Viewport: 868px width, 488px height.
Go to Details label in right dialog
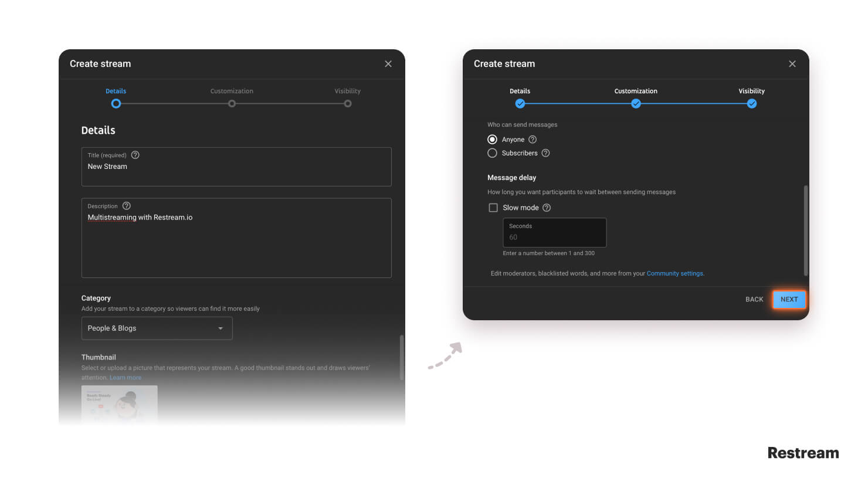click(x=520, y=91)
